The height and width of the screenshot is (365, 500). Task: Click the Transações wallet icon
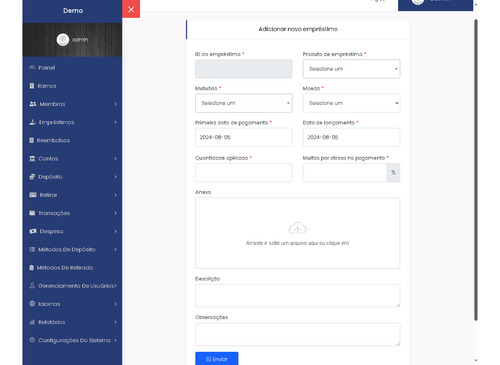(32, 213)
